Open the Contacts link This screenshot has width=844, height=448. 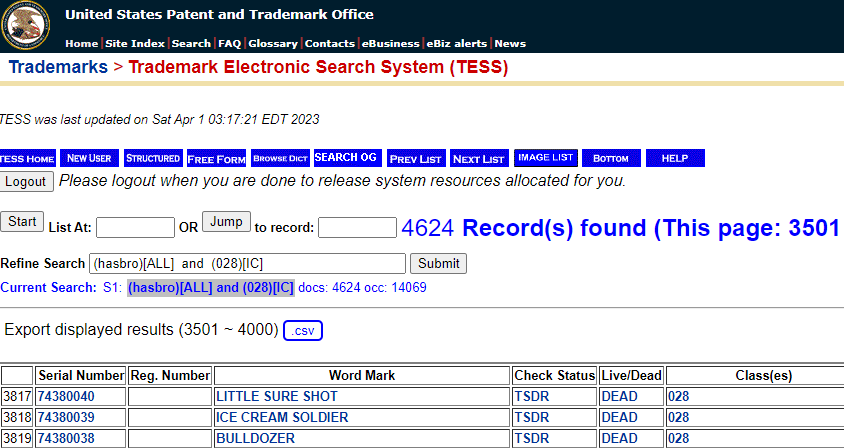point(329,44)
